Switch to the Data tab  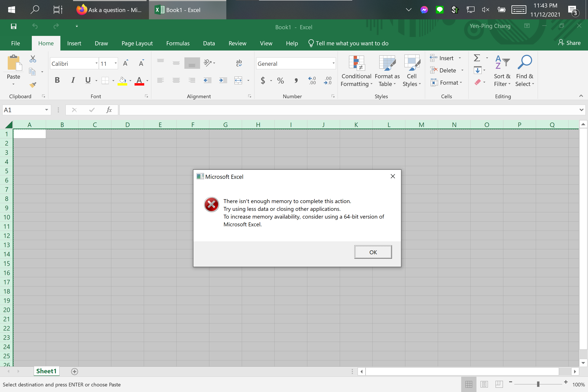click(209, 43)
